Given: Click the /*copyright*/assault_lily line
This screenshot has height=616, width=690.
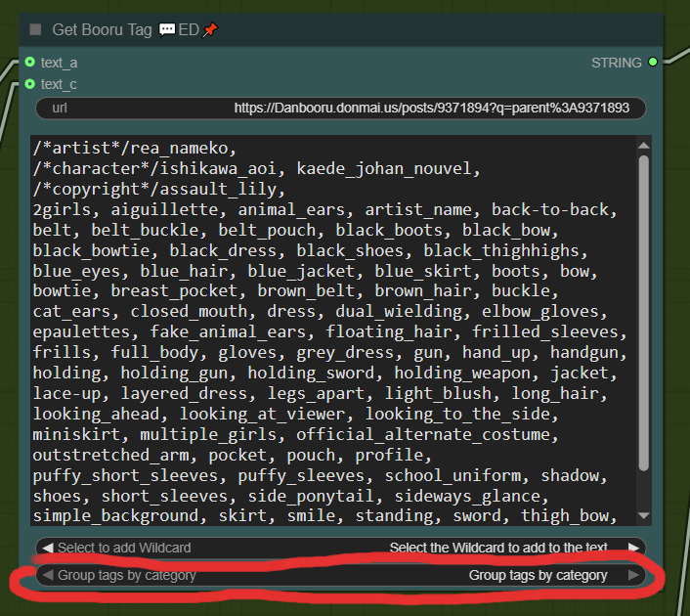Looking at the screenshot, I should click(159, 190).
